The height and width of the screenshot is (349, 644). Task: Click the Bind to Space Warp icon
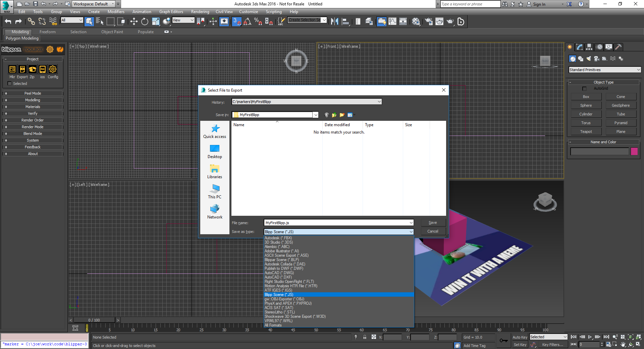tap(53, 21)
